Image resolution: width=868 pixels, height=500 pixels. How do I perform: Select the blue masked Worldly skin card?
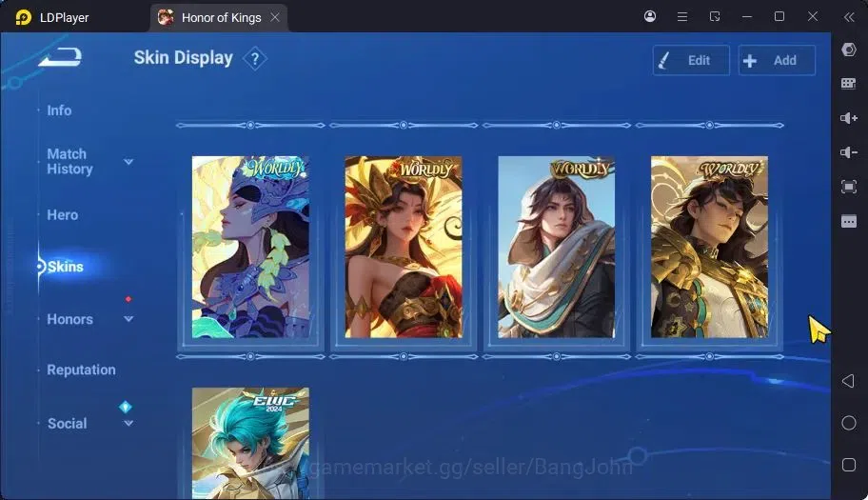tap(250, 247)
